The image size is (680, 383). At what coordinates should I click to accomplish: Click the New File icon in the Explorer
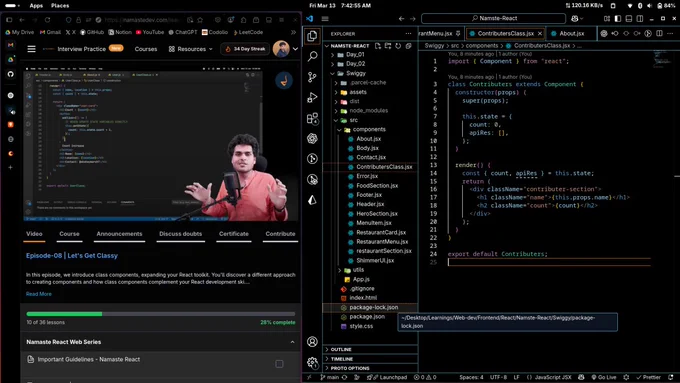(378, 46)
